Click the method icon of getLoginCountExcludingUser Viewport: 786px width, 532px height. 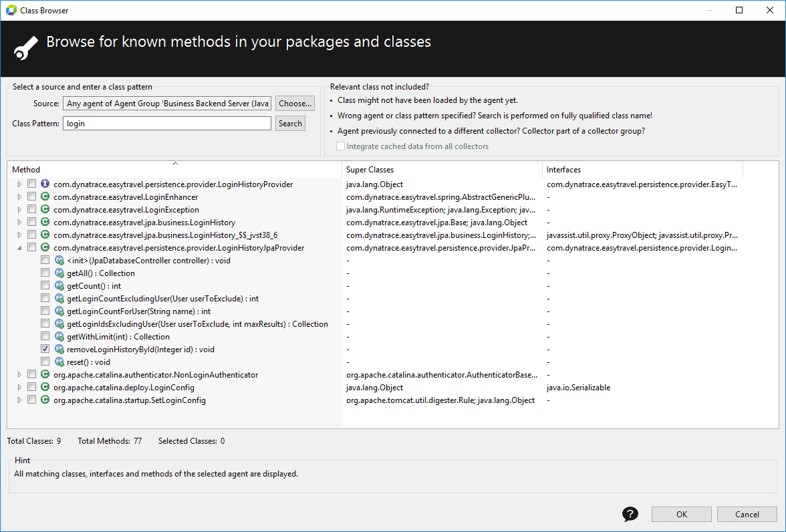click(59, 298)
